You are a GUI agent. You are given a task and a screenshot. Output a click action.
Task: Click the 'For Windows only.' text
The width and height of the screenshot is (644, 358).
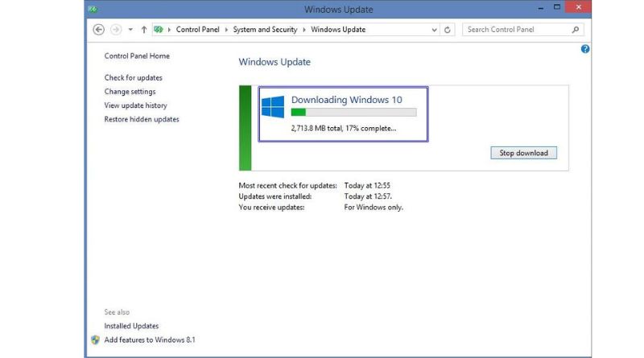tap(374, 208)
